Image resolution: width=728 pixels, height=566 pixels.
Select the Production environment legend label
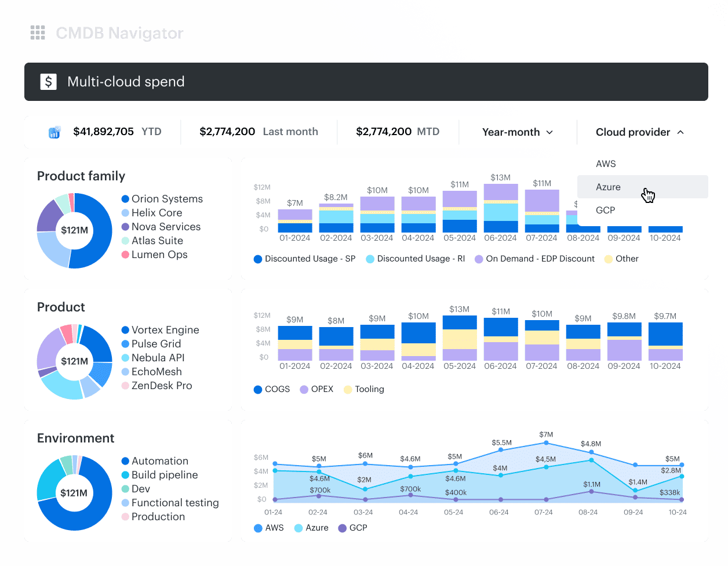pos(158,517)
